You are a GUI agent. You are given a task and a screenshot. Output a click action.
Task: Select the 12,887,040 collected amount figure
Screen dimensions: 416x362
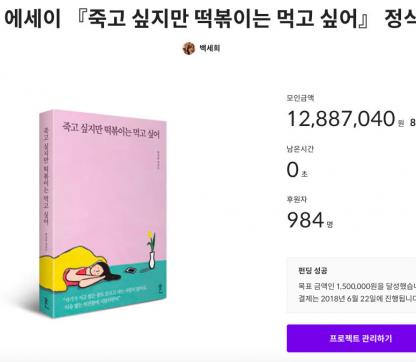(x=341, y=119)
